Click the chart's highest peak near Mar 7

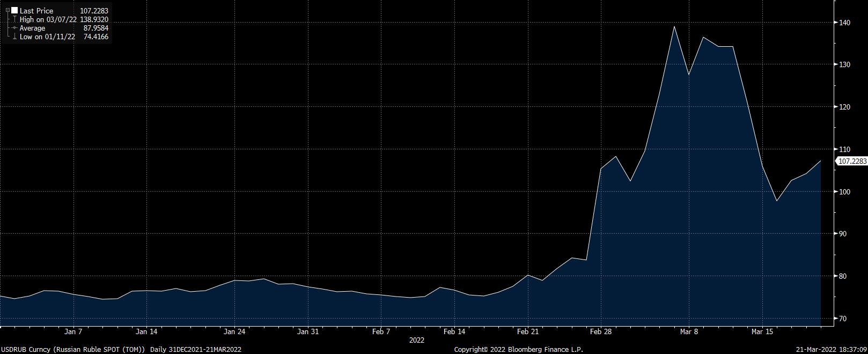pos(674,27)
